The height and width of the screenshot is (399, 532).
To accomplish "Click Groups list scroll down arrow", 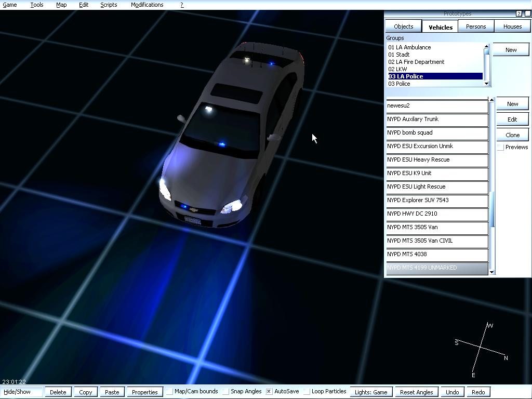I will click(x=486, y=84).
